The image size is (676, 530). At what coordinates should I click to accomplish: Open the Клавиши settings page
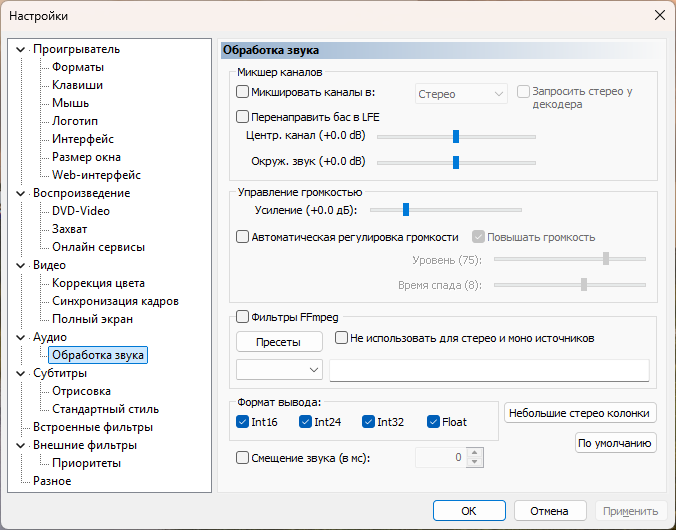pos(78,85)
